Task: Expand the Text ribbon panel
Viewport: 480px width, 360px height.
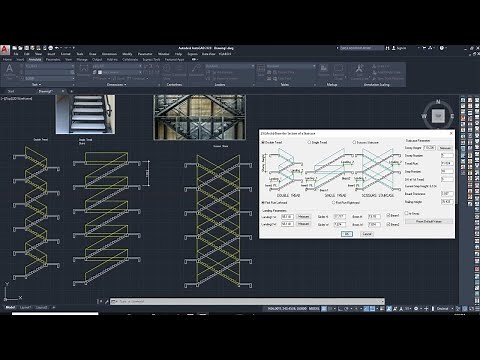Action: (x=36, y=85)
